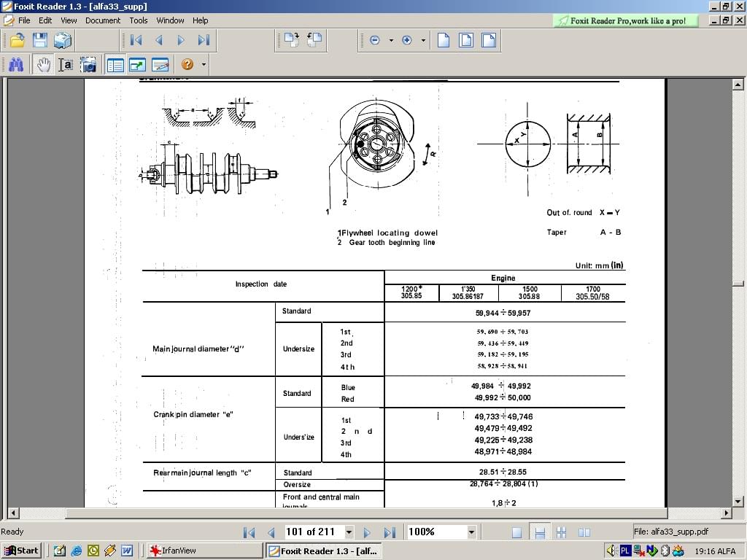This screenshot has height=560, width=747.
Task: Click the Foxit Reader Pro promo link
Action: (x=625, y=20)
